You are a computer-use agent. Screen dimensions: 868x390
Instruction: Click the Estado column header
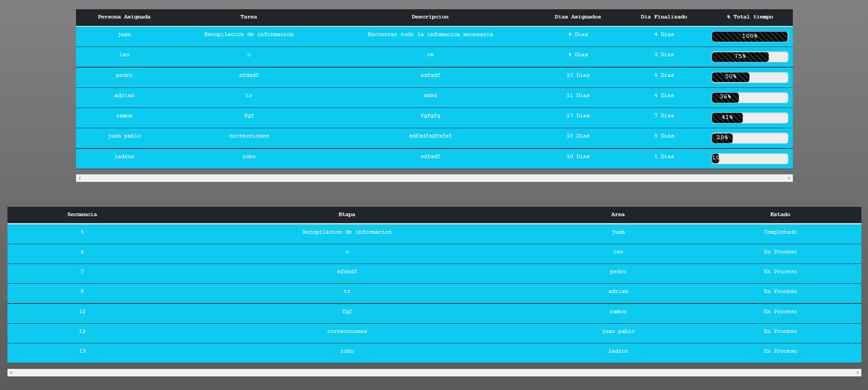(x=780, y=214)
